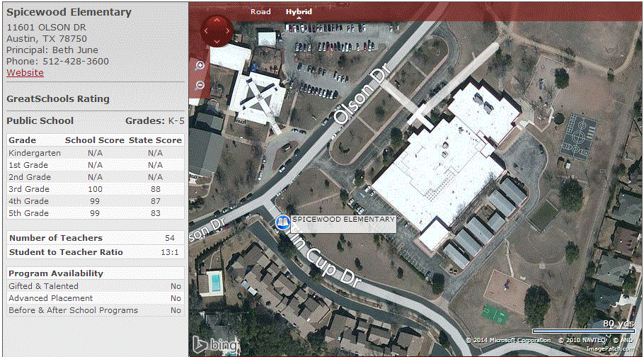Screen dimensions: 644x357
Task: Open the school Website link
Action: (25, 73)
